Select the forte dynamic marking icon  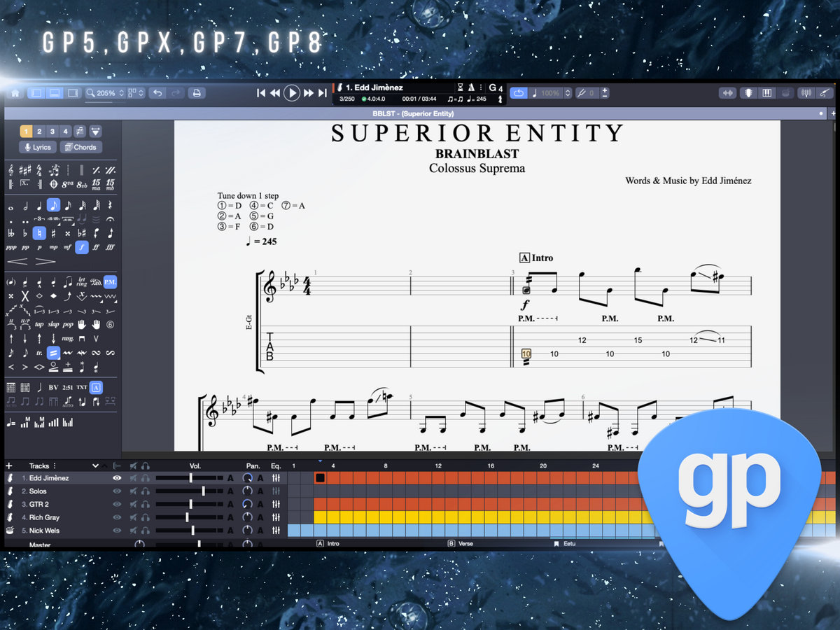81,246
